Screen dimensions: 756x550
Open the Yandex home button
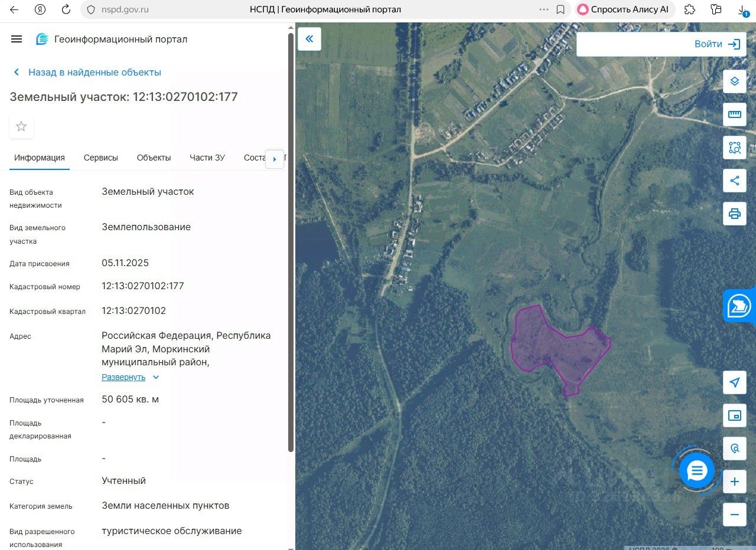(x=40, y=9)
